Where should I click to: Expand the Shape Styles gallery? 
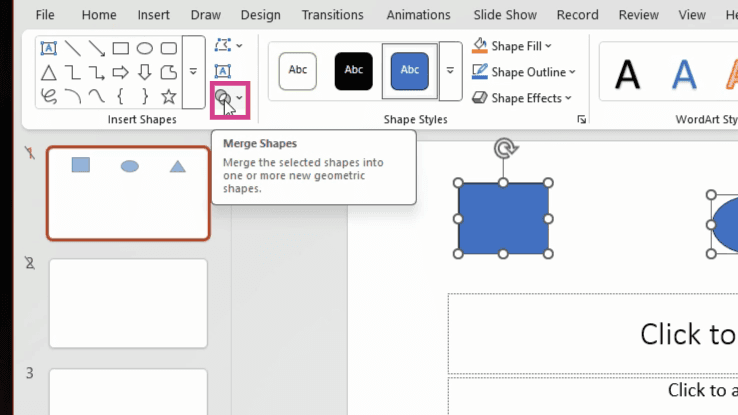pos(450,71)
